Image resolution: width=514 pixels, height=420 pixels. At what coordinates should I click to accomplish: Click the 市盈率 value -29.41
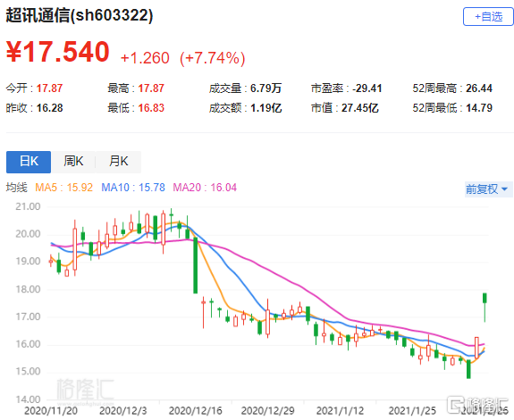(x=367, y=88)
